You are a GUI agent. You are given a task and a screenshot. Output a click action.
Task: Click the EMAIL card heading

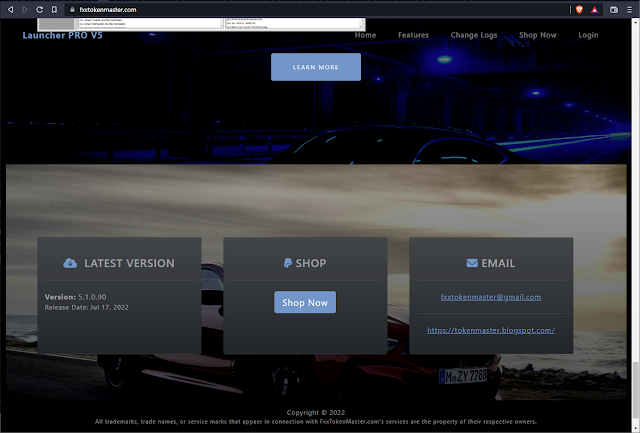point(498,263)
